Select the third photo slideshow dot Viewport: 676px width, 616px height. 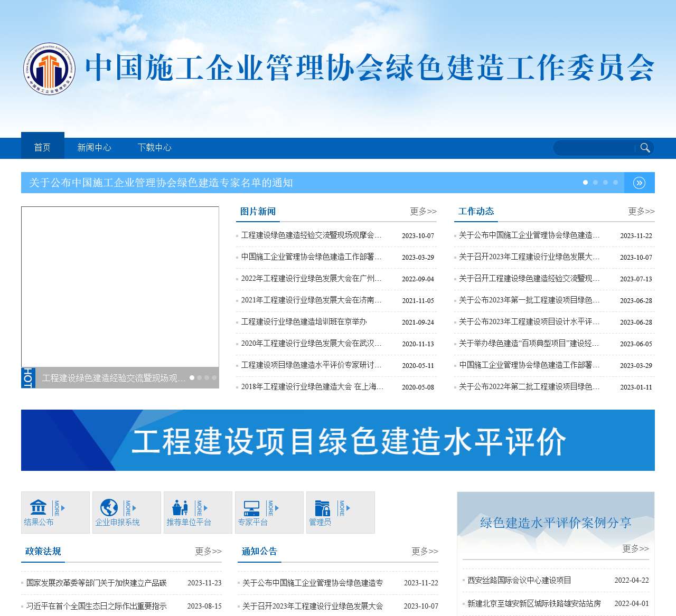coord(206,378)
